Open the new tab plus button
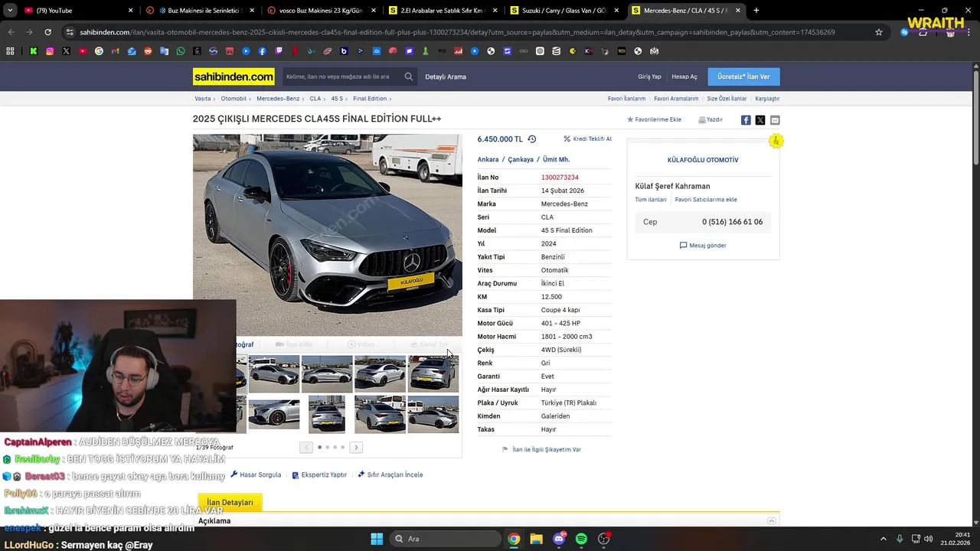The image size is (980, 551). (756, 11)
